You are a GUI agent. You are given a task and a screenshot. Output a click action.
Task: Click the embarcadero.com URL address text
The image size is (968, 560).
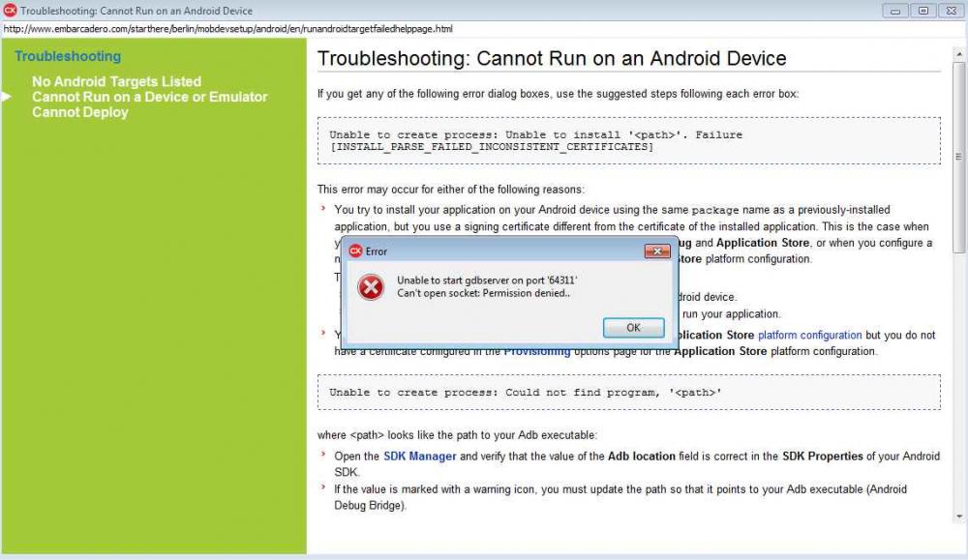pos(227,29)
